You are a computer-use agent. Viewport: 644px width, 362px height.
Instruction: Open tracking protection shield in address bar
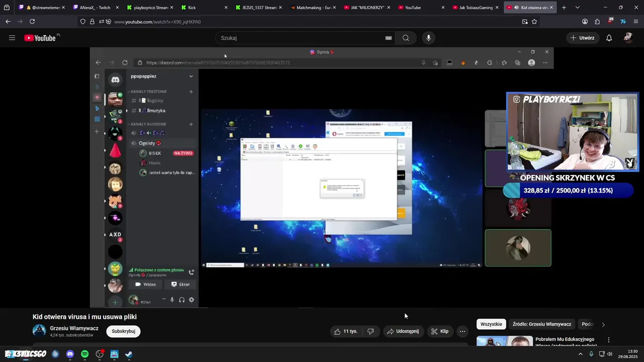tap(83, 22)
